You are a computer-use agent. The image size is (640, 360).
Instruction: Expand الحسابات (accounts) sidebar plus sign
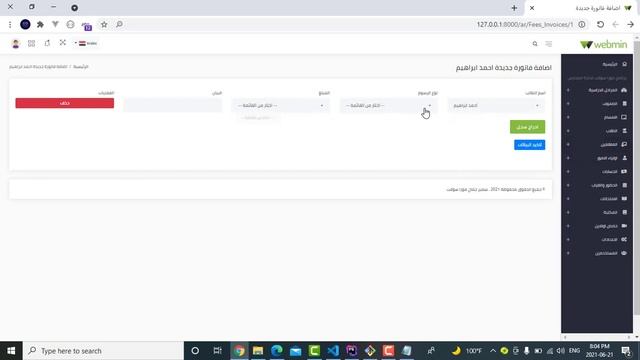(568, 171)
